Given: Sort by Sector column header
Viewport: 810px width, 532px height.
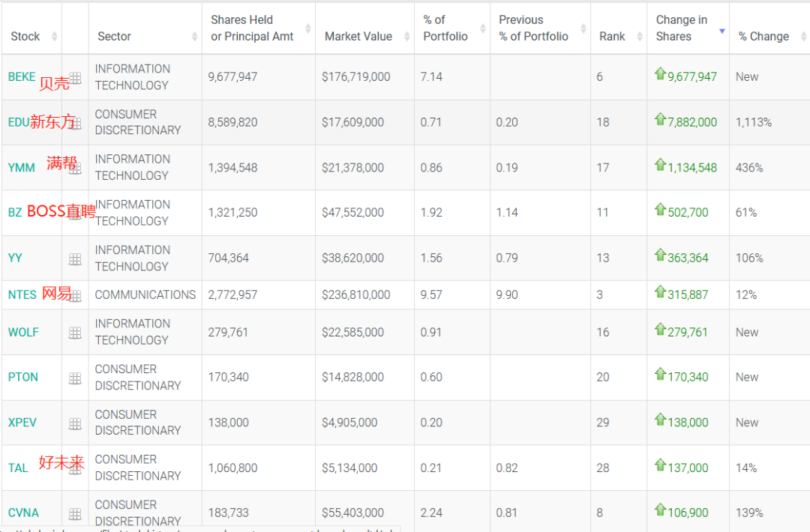Looking at the screenshot, I should [x=114, y=36].
